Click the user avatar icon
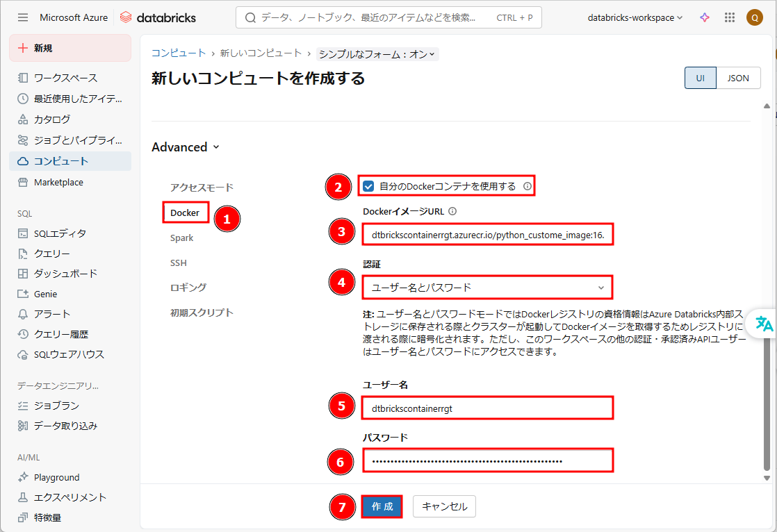The width and height of the screenshot is (777, 532). pos(754,17)
